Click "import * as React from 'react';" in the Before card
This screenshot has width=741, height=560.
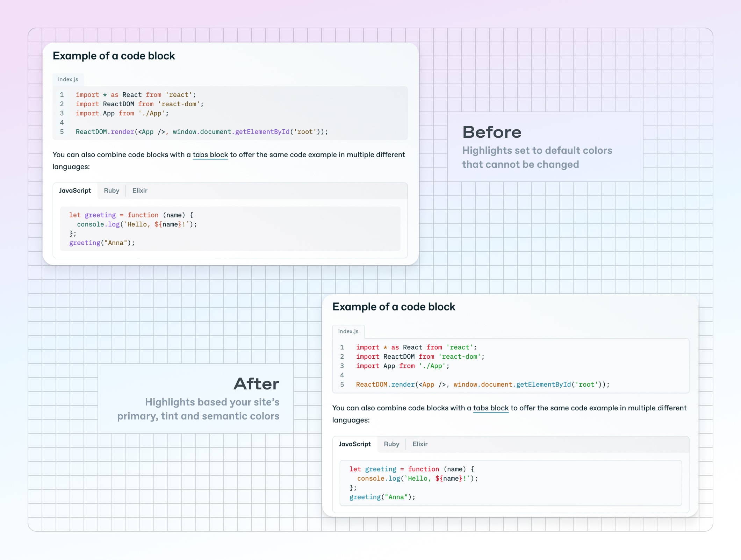136,95
